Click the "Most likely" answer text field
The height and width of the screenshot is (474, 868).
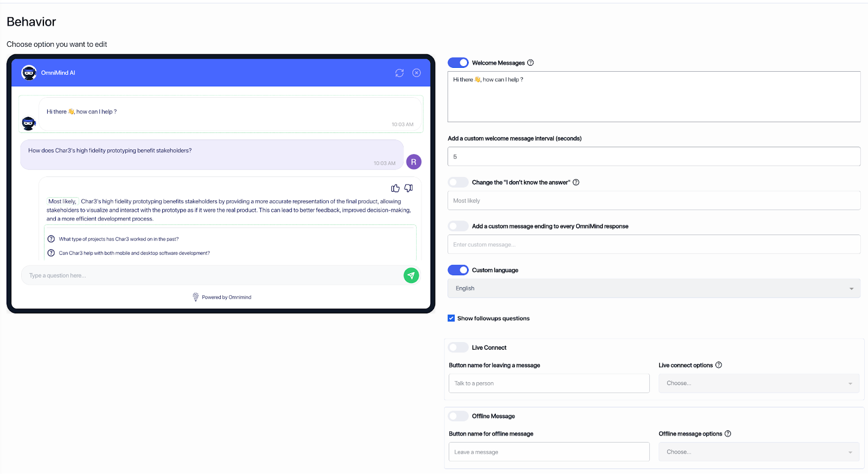(x=654, y=200)
